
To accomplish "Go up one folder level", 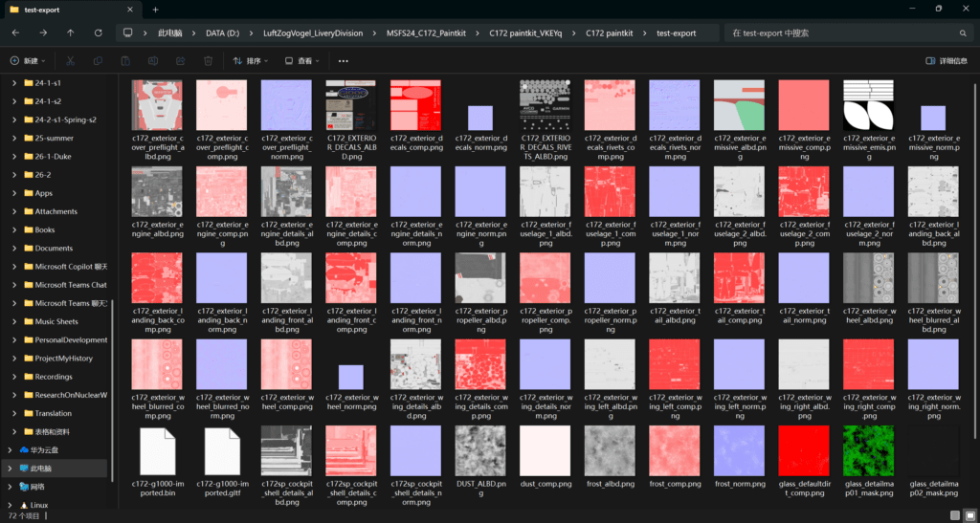I will [x=71, y=33].
